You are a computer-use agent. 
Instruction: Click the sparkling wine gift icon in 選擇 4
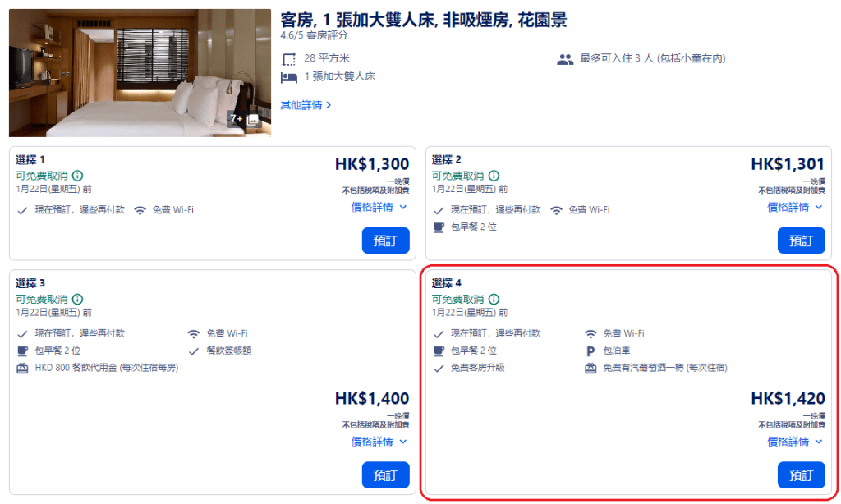[x=590, y=368]
